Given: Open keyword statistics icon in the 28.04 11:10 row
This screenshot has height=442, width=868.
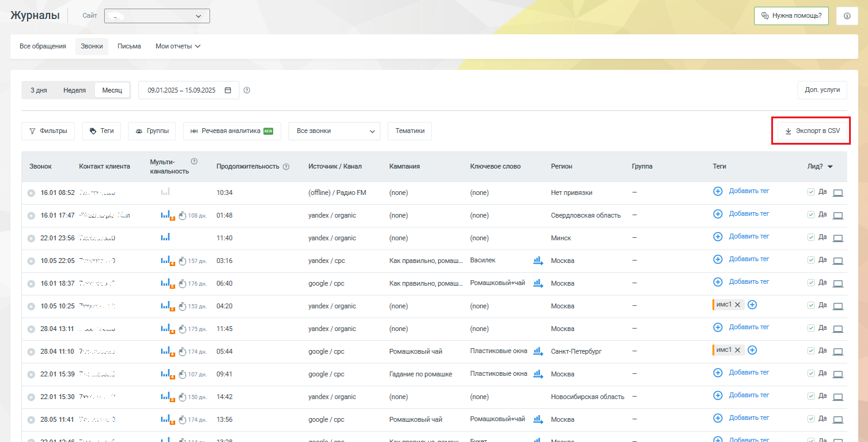Looking at the screenshot, I should coord(538,351).
